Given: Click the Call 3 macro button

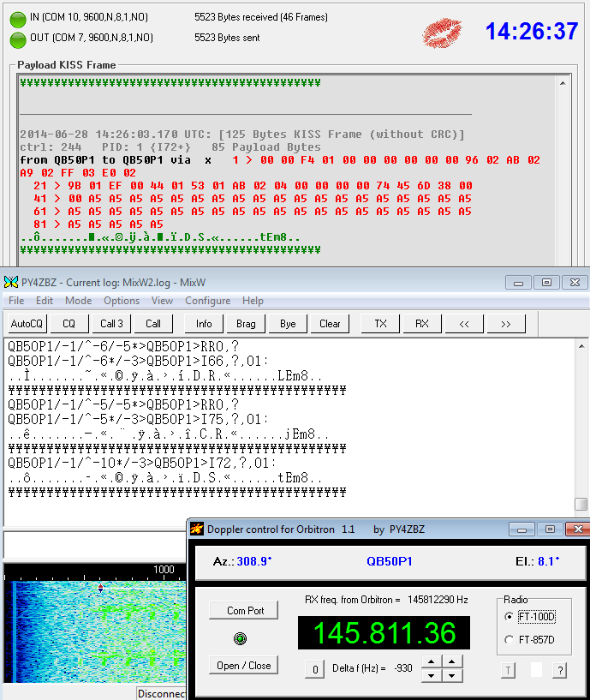Looking at the screenshot, I should [x=111, y=324].
